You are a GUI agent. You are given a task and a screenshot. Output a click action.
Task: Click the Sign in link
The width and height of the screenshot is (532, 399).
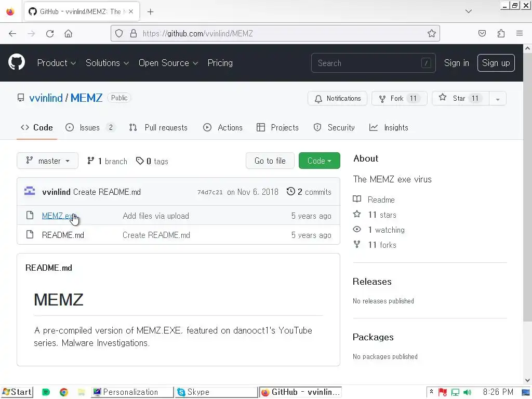(x=456, y=63)
